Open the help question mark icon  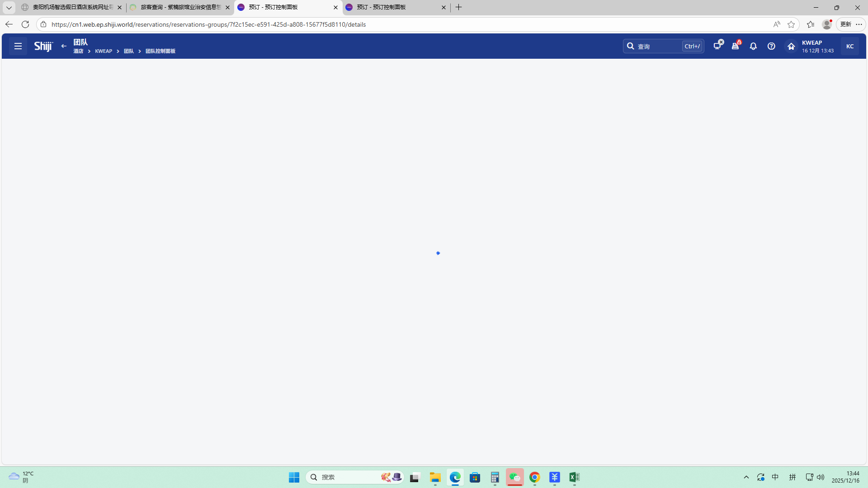pyautogui.click(x=771, y=46)
